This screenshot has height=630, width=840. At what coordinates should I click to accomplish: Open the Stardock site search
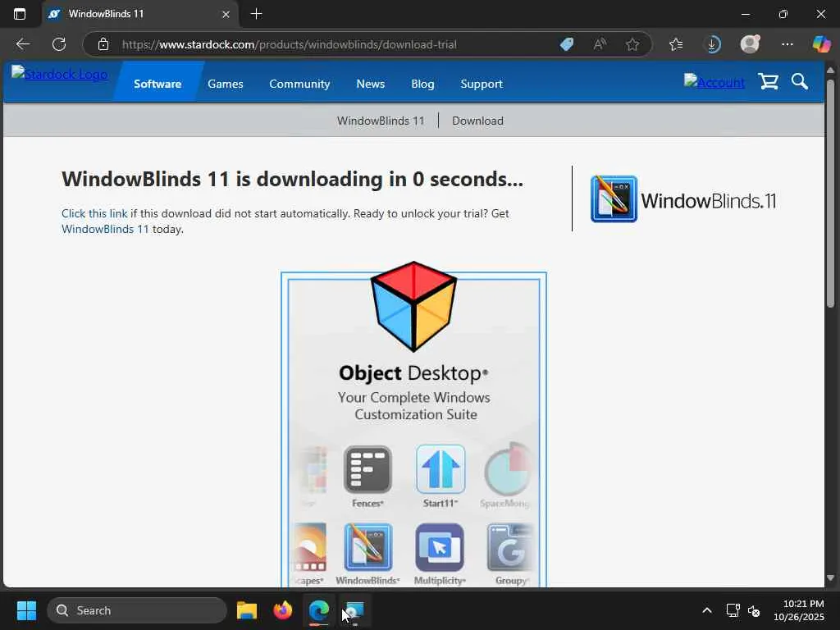coord(800,81)
